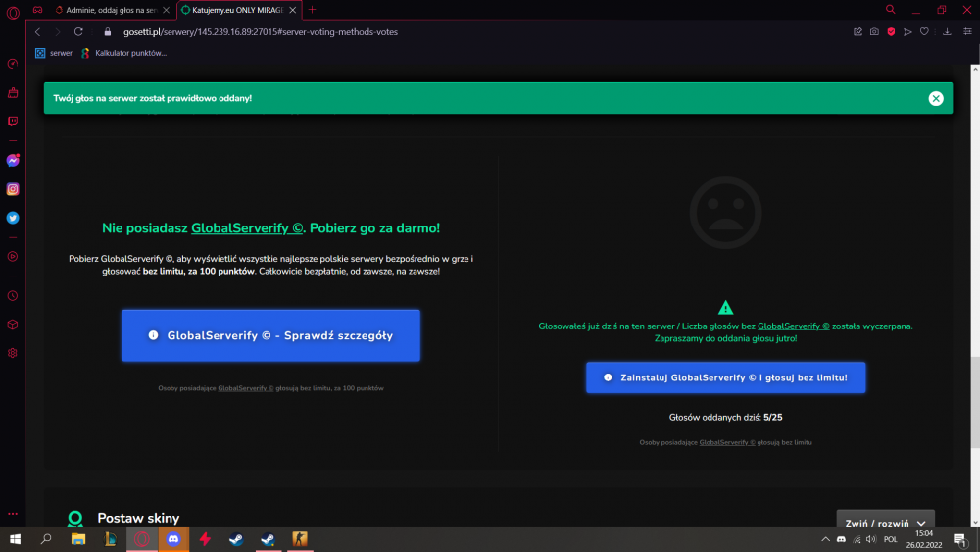Click GlobalServerify link in vote limit warning
Image resolution: width=980 pixels, height=552 pixels.
793,326
